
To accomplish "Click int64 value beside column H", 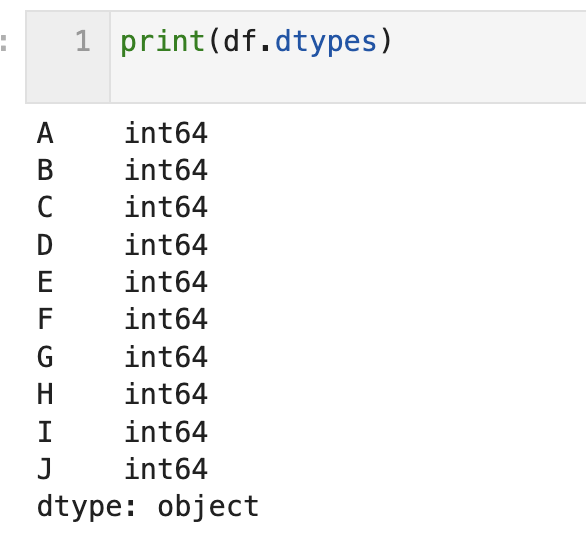I will pos(166,394).
